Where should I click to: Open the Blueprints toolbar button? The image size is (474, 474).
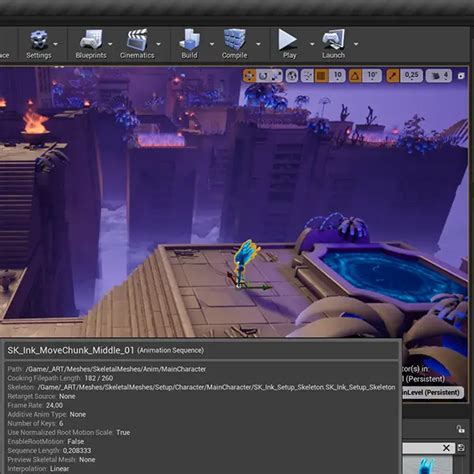[x=91, y=44]
